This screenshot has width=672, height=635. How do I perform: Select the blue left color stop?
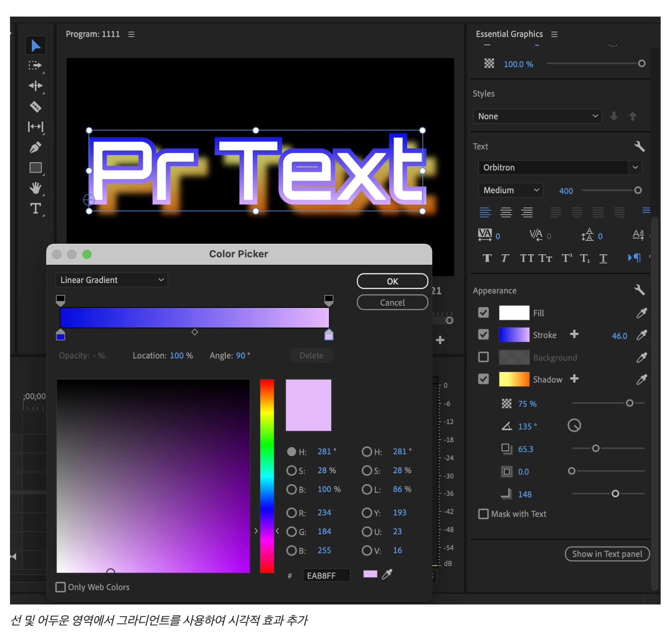point(61,335)
